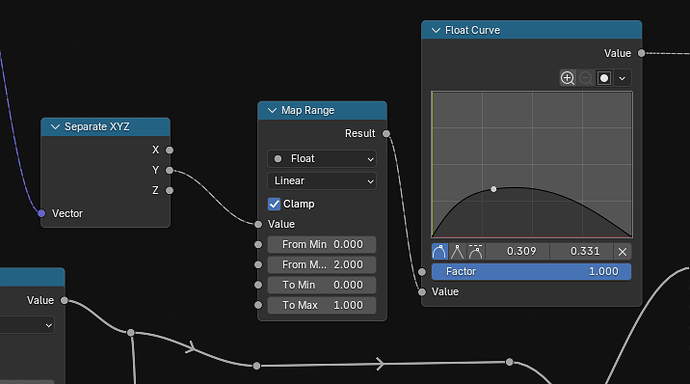The width and height of the screenshot is (690, 384).
Task: Open the Linear interpolation dropdown
Action: 322,181
